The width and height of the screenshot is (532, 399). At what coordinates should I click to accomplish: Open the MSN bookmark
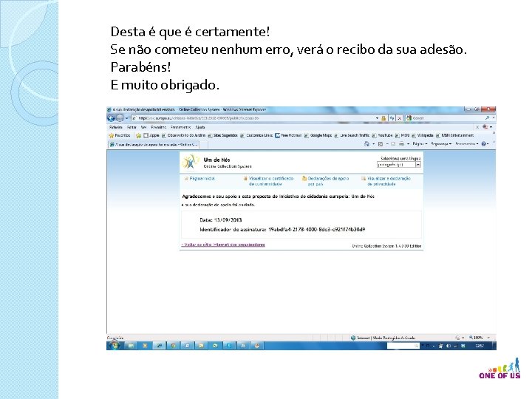pyautogui.click(x=403, y=135)
